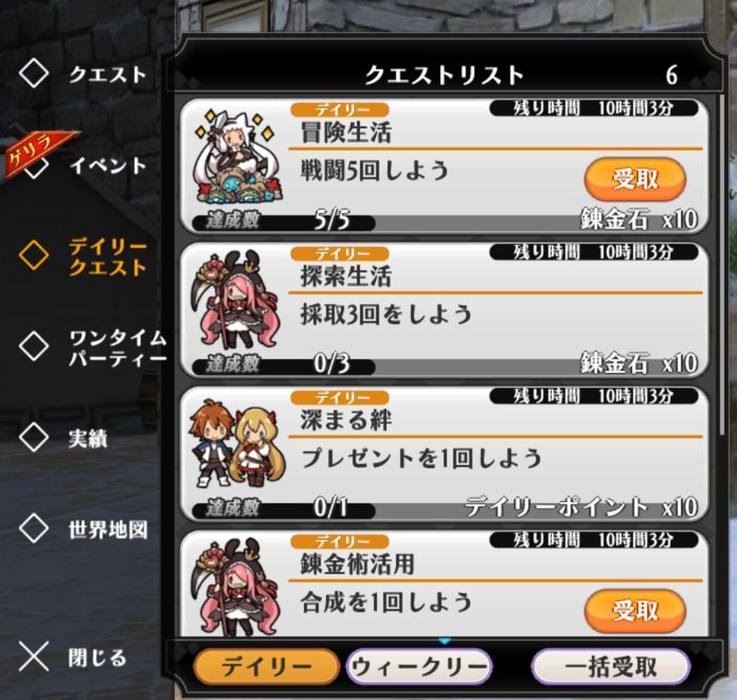Click the X icon next to 閉じる

click(x=34, y=657)
